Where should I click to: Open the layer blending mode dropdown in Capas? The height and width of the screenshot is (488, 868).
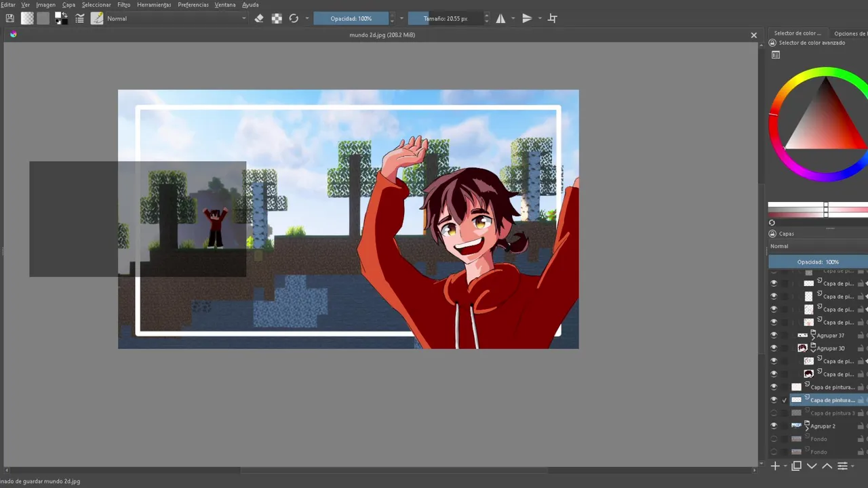point(818,246)
